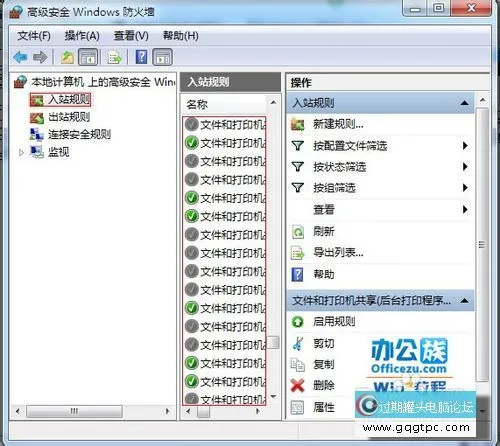
Task: Click the Forward arrow toolbar icon
Action: click(x=40, y=57)
